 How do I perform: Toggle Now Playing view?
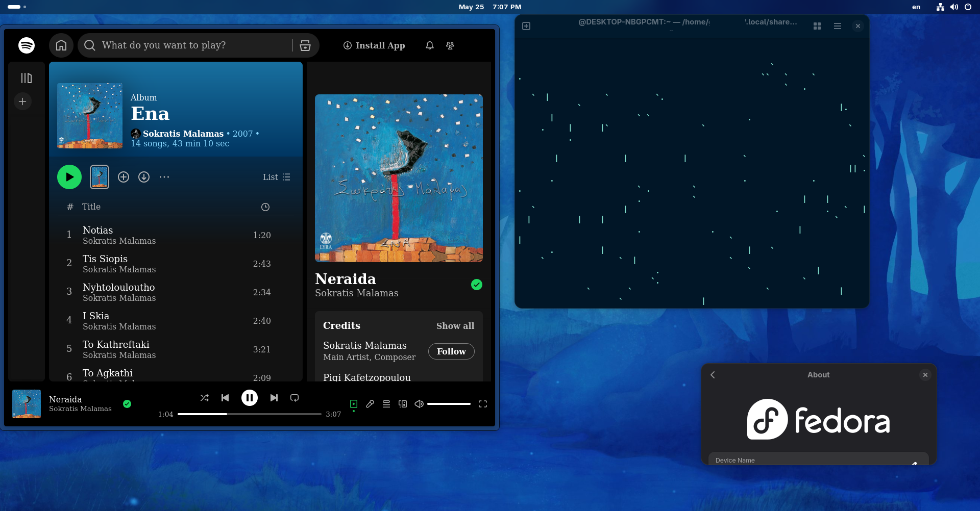(354, 404)
